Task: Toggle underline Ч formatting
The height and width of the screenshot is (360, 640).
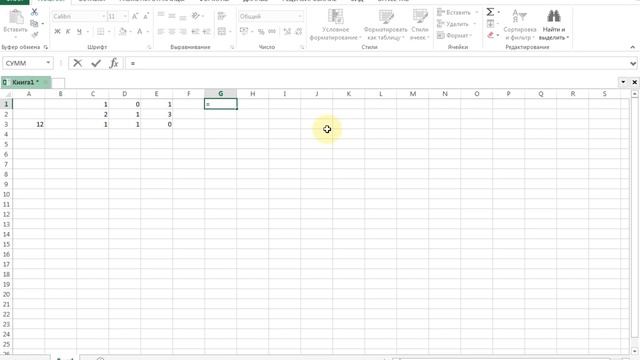Action: click(79, 31)
